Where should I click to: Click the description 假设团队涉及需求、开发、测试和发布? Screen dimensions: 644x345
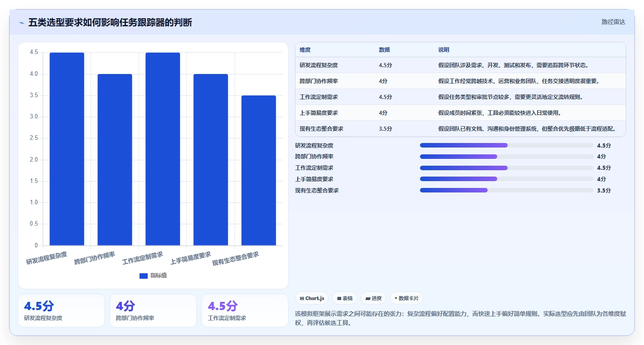click(x=514, y=65)
